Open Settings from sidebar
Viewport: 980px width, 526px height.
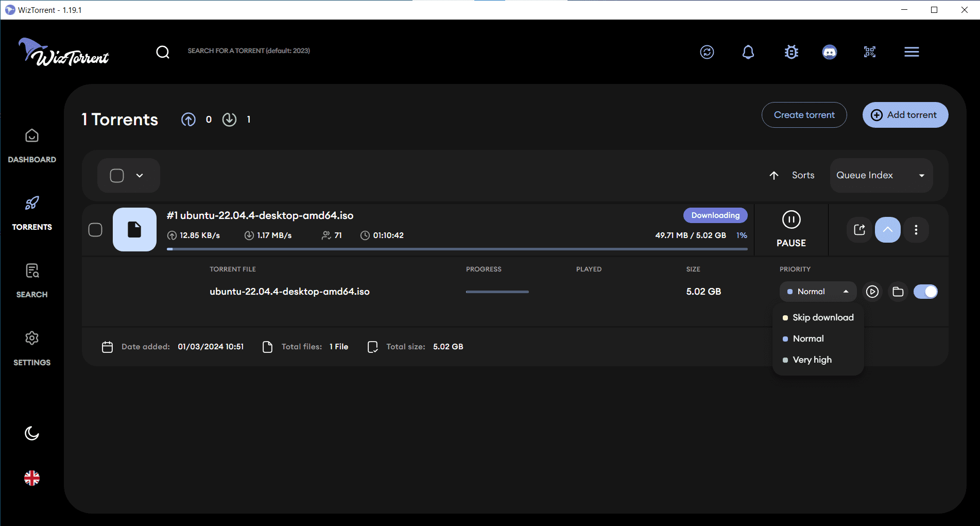pyautogui.click(x=32, y=349)
